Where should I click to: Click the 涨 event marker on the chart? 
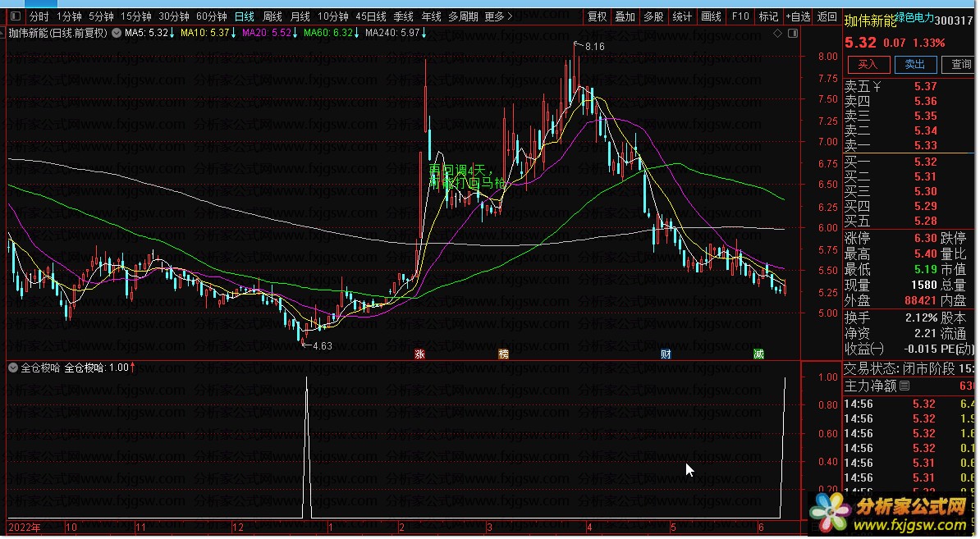click(420, 354)
